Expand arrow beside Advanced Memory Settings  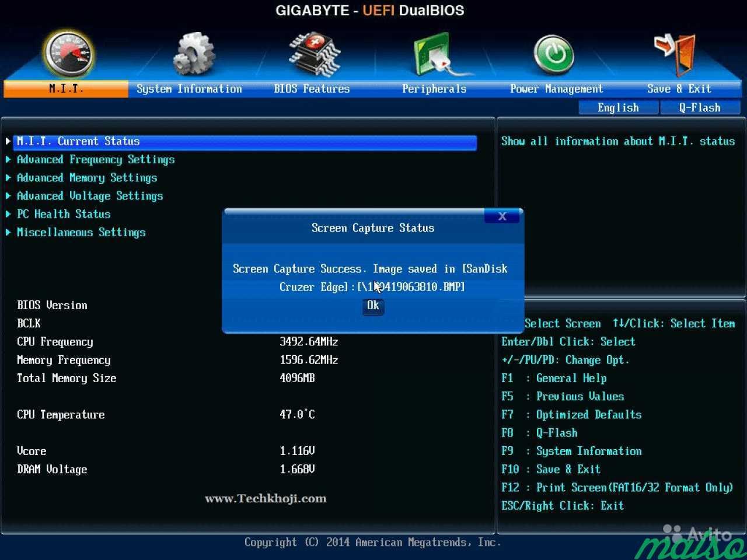coord(8,177)
